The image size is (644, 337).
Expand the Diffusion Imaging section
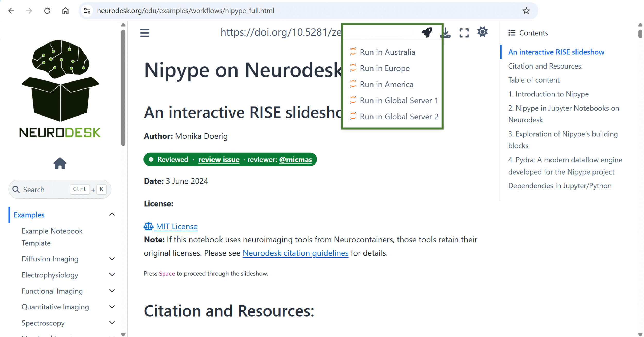(x=112, y=259)
